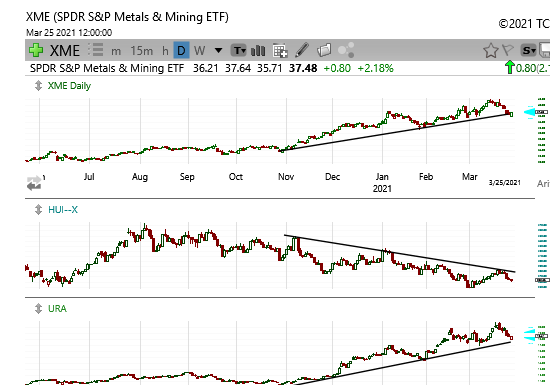This screenshot has height=385, width=550.
Task: Click the '+0.80' net change value
Action: point(337,68)
